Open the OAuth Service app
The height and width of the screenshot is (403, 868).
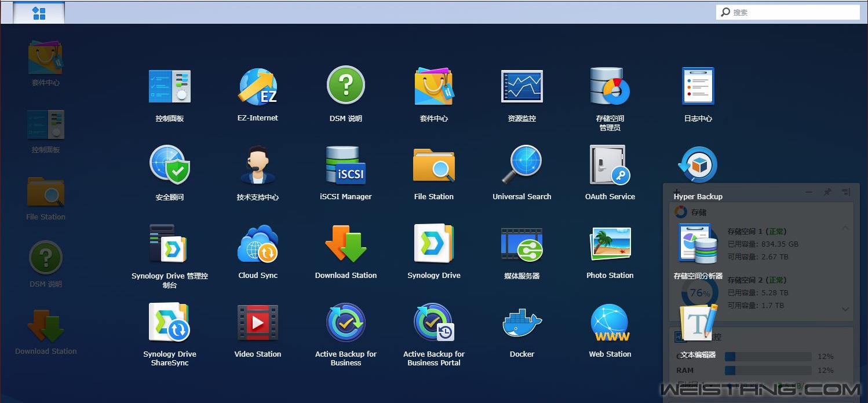click(610, 166)
